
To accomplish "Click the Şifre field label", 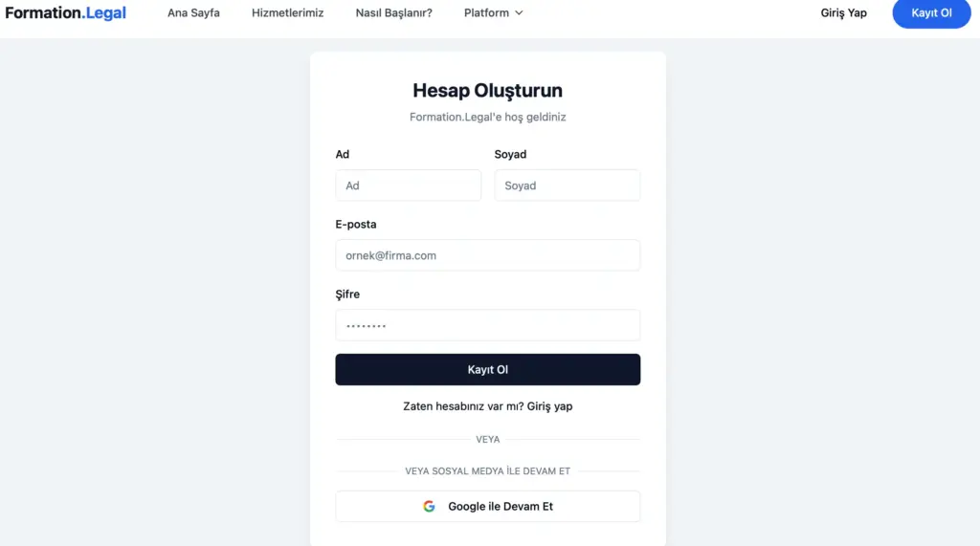I will pos(347,295).
